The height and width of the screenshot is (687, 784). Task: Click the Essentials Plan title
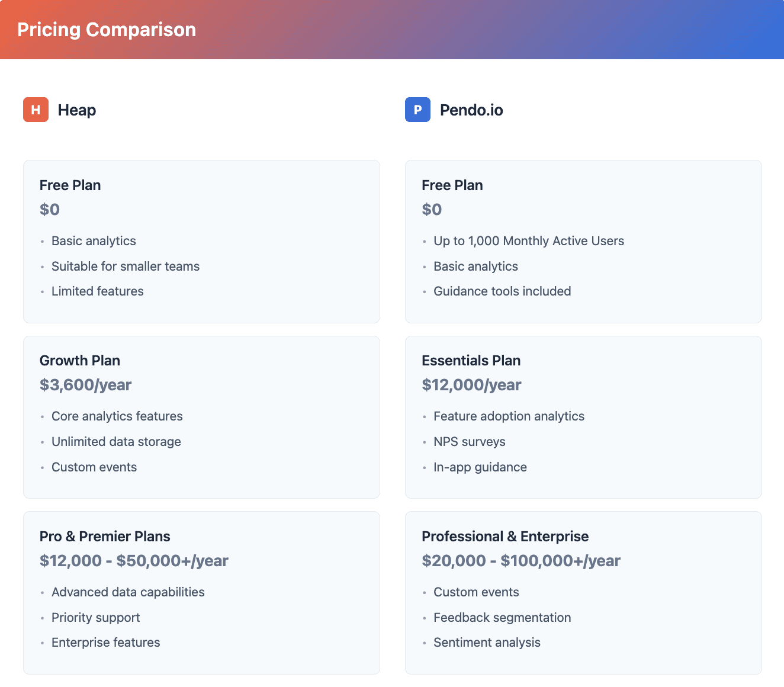471,361
